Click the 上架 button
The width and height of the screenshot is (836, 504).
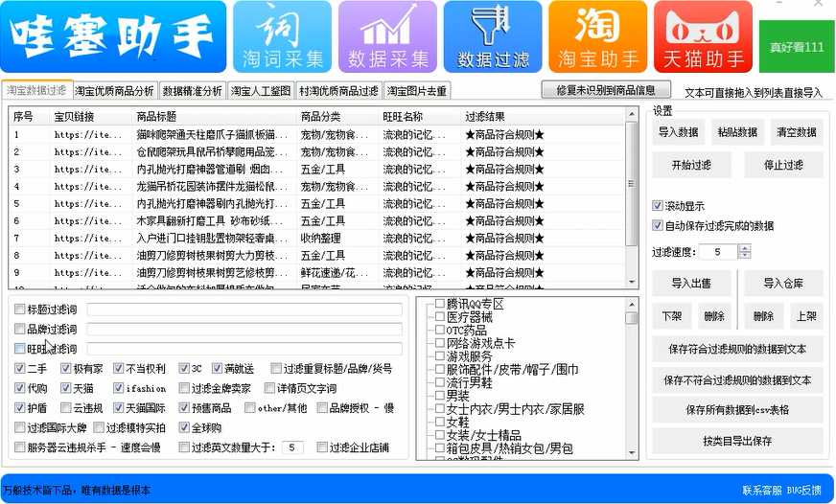coord(806,316)
